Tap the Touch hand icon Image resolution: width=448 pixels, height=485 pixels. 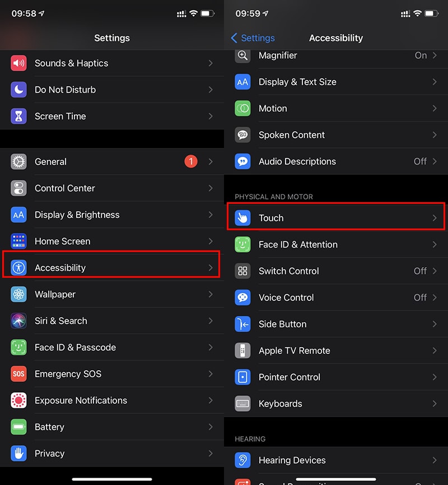coord(242,218)
